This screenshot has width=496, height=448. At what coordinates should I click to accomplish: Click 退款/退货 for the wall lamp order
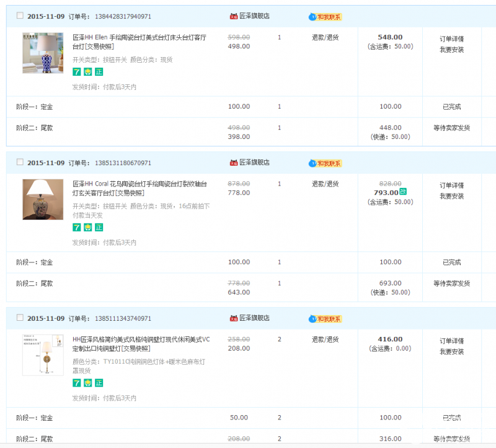325,339
